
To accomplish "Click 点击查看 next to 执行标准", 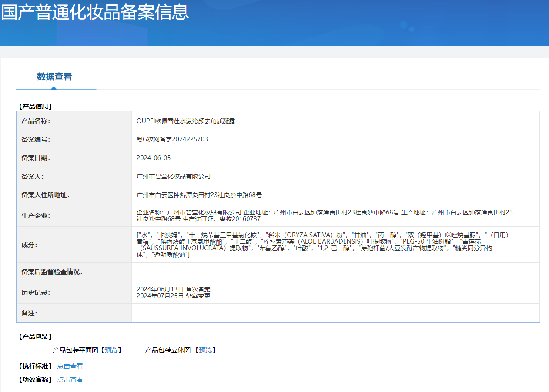I will point(70,366).
